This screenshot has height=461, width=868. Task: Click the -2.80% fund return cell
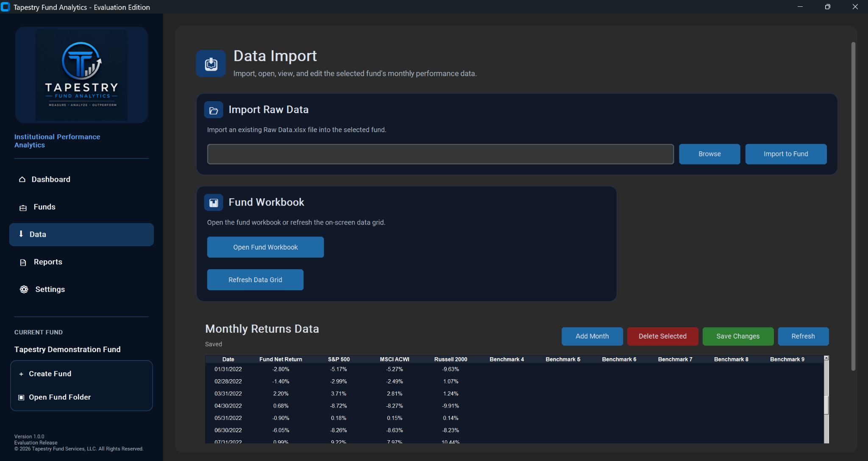[281, 369]
